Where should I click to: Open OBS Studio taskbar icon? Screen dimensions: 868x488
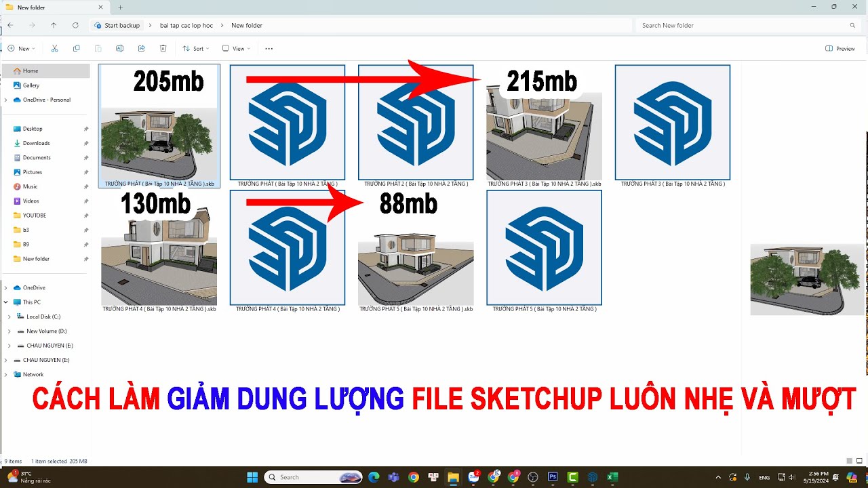(x=532, y=477)
